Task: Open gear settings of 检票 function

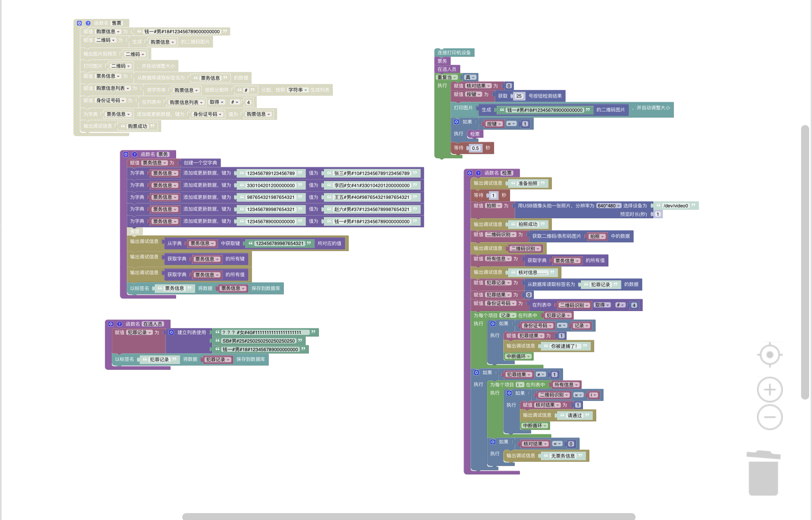Action: pyautogui.click(x=470, y=173)
